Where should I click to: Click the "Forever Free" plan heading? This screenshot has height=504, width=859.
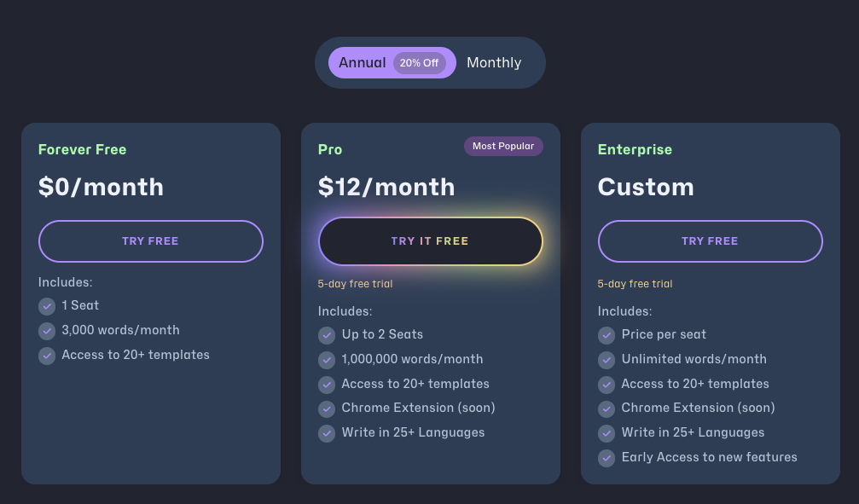point(82,150)
